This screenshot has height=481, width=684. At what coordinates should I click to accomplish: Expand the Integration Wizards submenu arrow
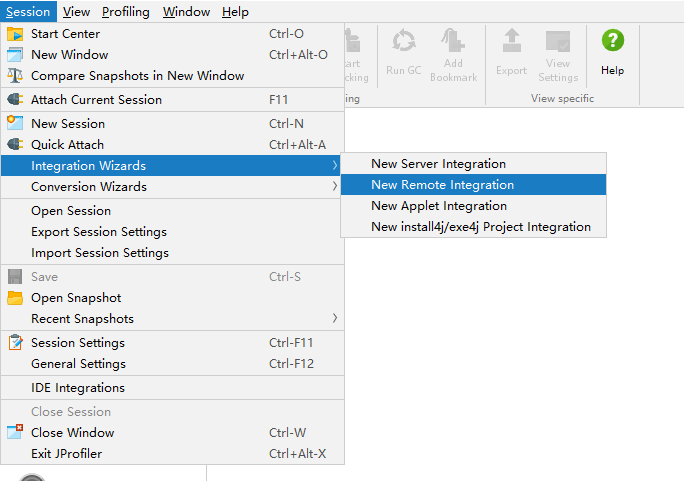(334, 166)
